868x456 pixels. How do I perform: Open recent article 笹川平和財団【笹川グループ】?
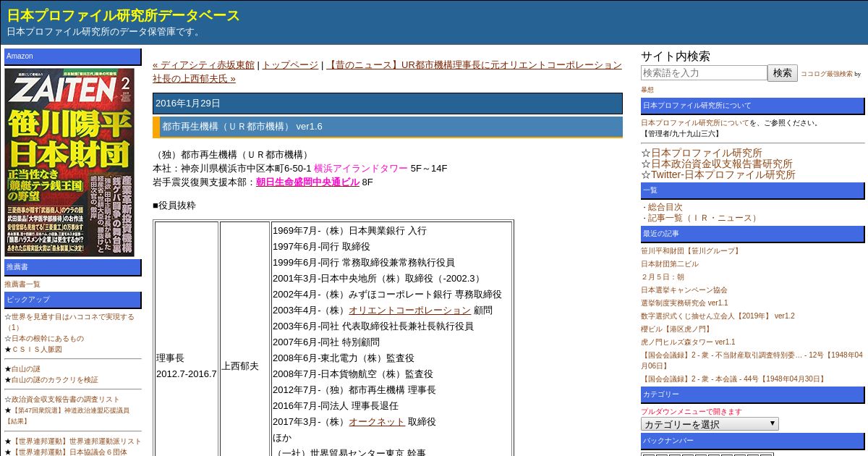pyautogui.click(x=691, y=251)
